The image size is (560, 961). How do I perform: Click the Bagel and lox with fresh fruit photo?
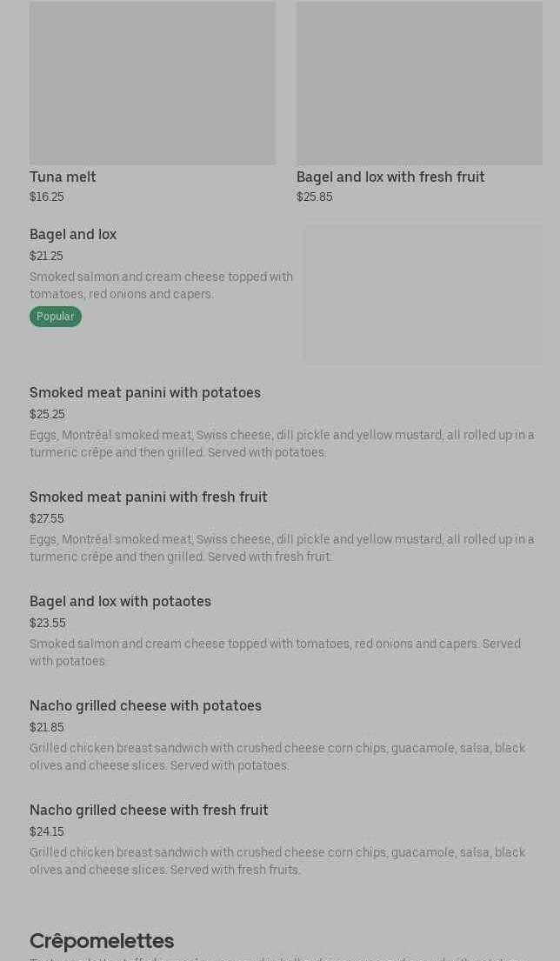click(419, 83)
